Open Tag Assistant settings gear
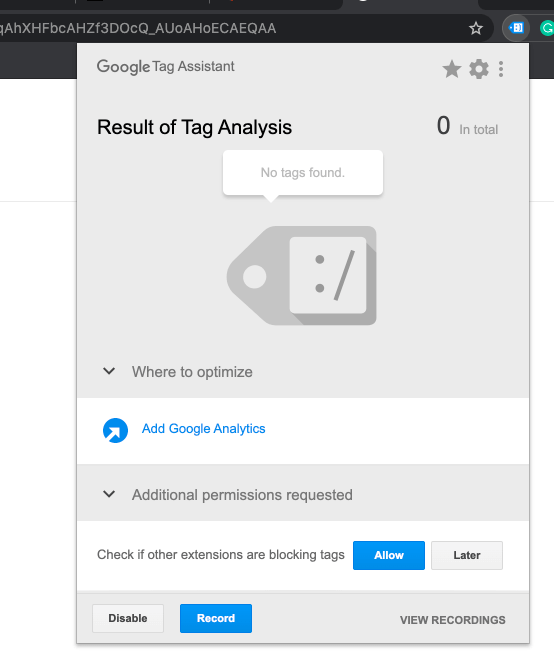 pos(479,69)
